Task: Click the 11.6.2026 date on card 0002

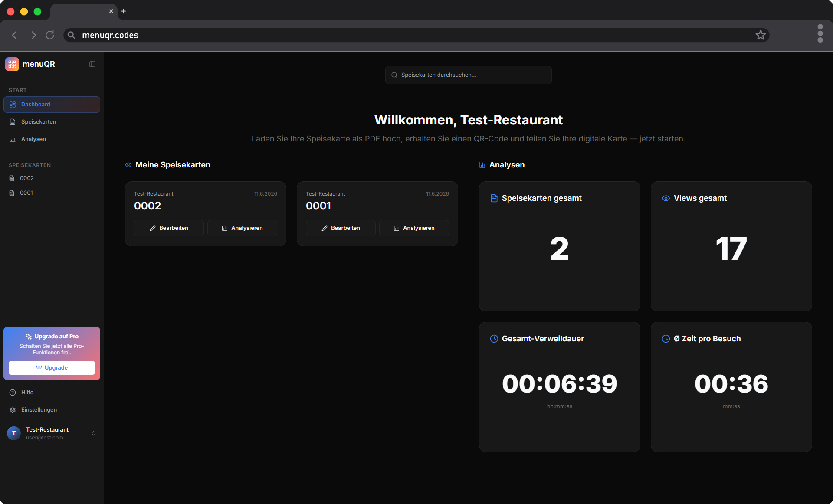Action: pos(266,194)
